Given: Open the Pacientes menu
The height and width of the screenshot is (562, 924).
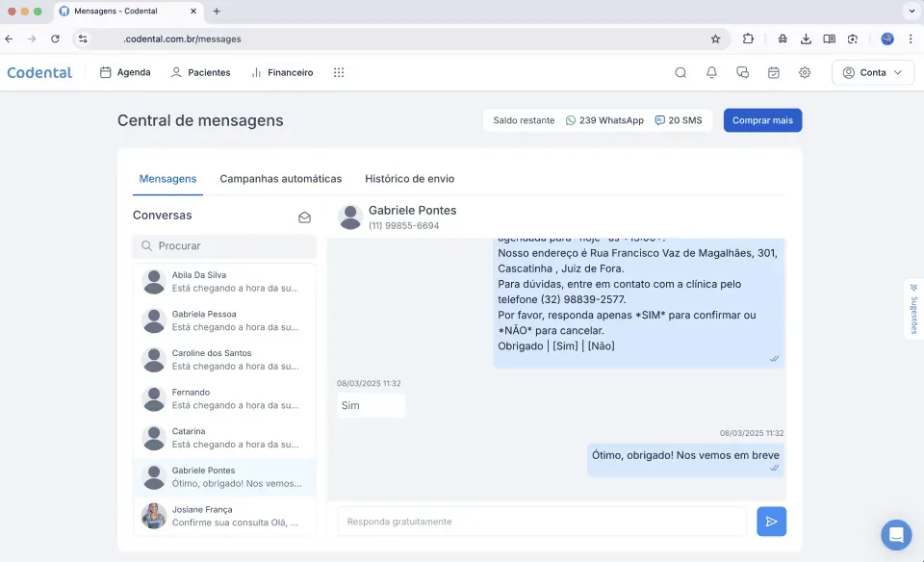Looking at the screenshot, I should tap(200, 72).
